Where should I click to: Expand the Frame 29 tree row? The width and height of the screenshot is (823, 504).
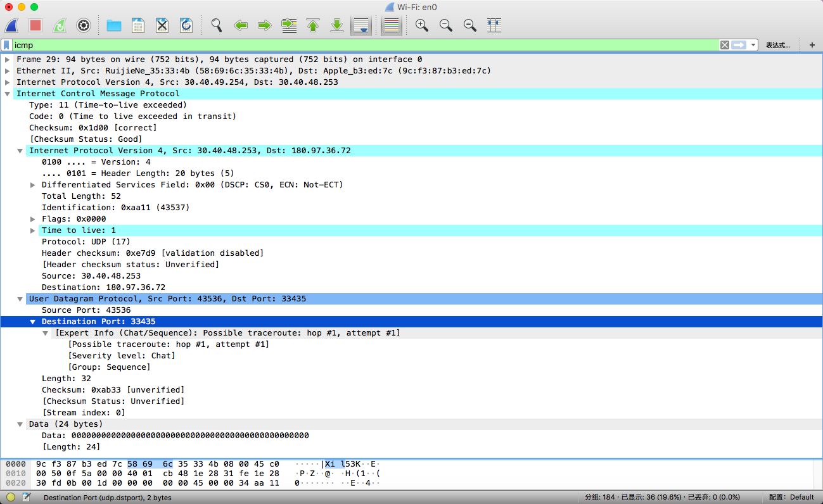[7, 60]
